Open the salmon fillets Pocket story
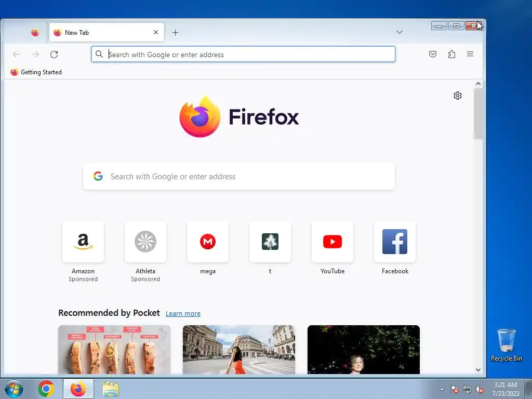 (114, 350)
